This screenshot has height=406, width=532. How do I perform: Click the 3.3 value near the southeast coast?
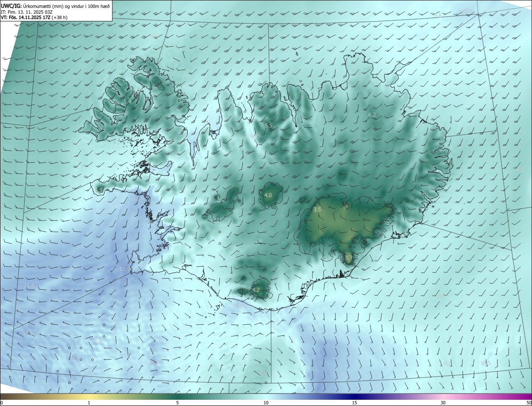(x=348, y=257)
